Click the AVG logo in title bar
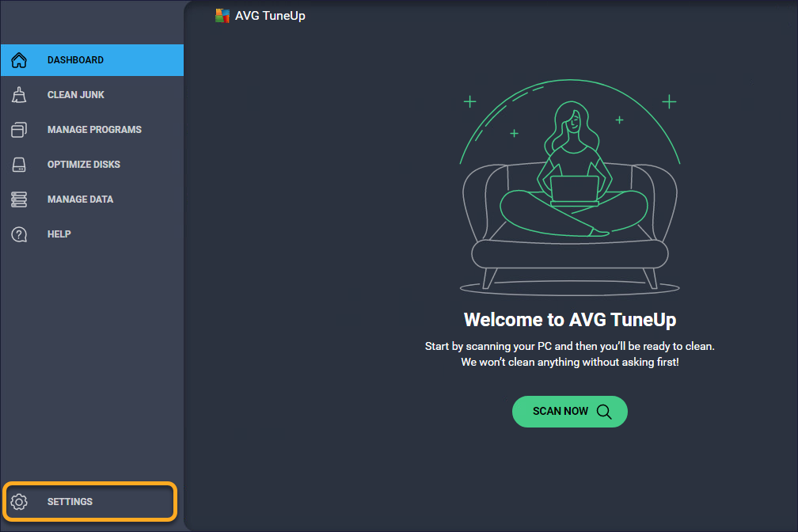Viewport: 798px width, 532px height. (222, 16)
